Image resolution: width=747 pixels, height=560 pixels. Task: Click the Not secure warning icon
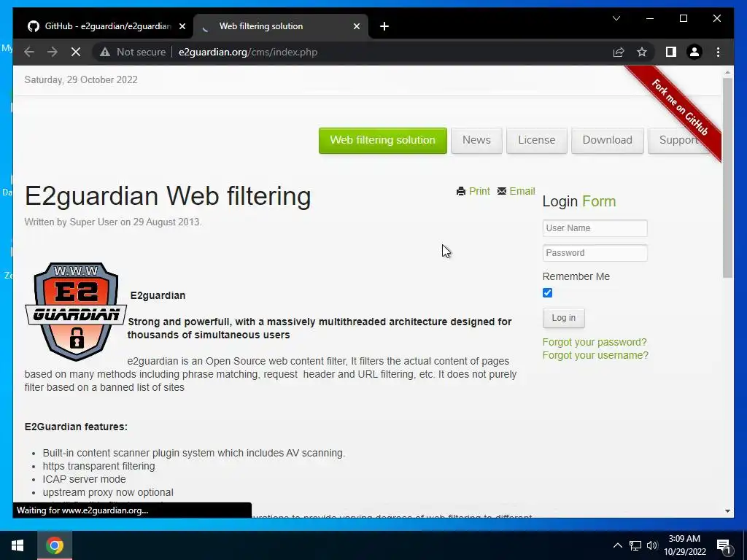[105, 52]
